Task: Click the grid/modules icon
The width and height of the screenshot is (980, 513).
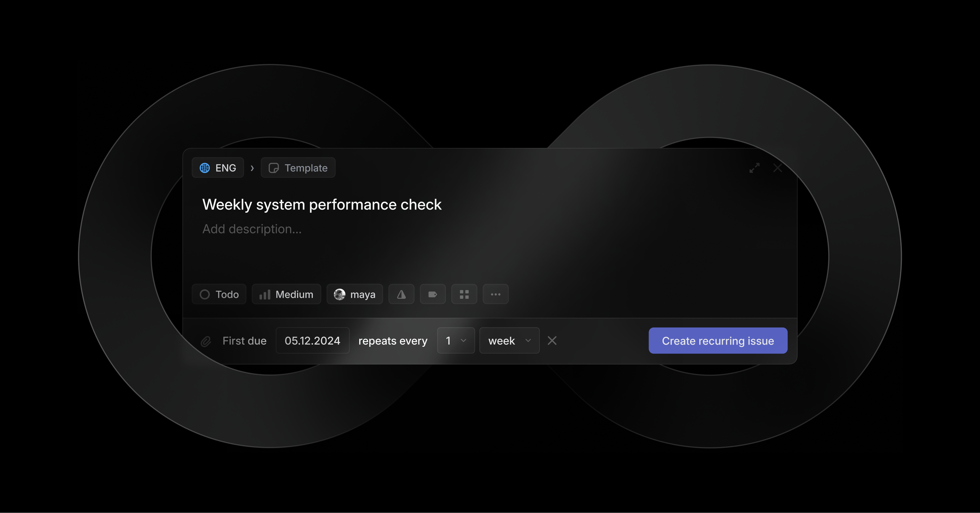Action: pos(464,294)
